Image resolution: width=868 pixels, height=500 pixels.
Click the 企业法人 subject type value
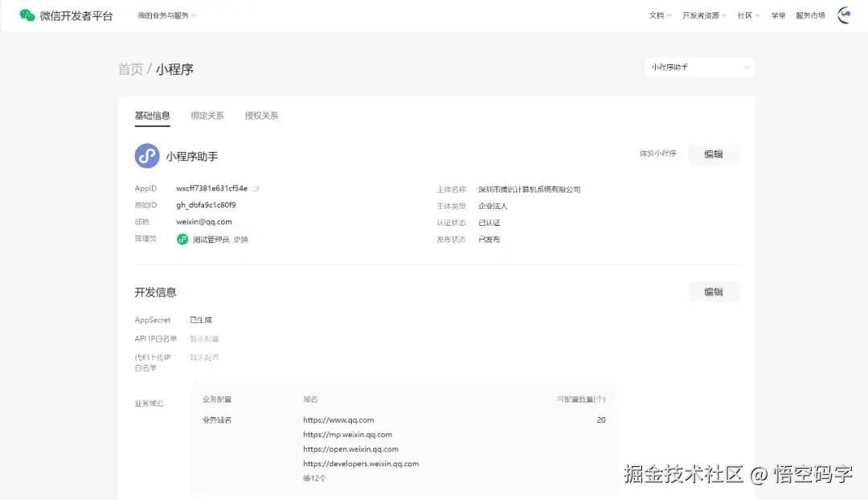coord(493,206)
